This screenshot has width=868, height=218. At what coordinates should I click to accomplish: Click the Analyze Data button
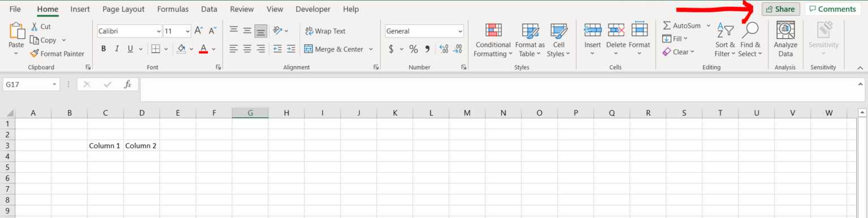785,40
